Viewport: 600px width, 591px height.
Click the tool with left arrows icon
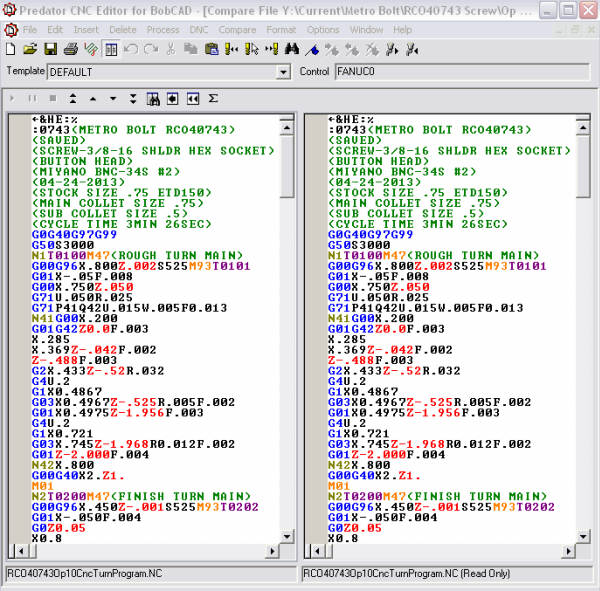(232, 49)
